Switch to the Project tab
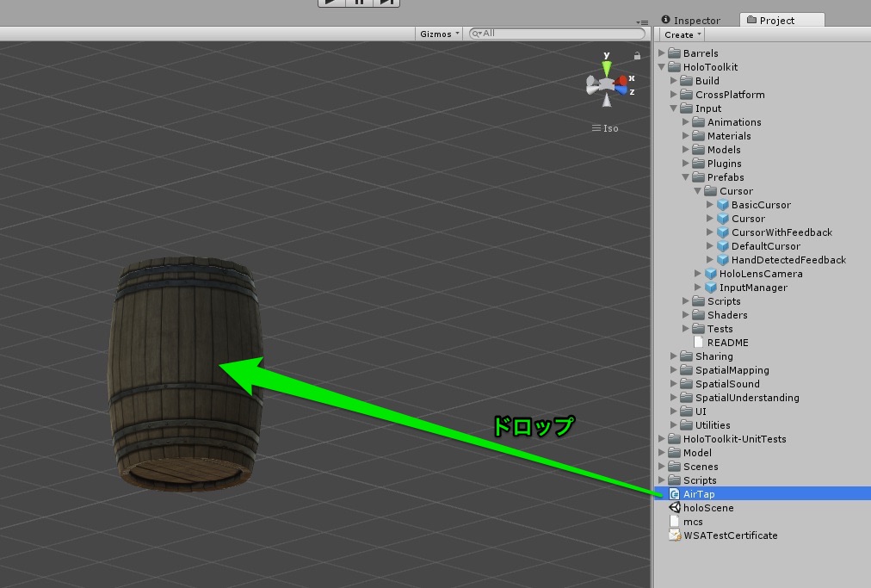 (781, 20)
